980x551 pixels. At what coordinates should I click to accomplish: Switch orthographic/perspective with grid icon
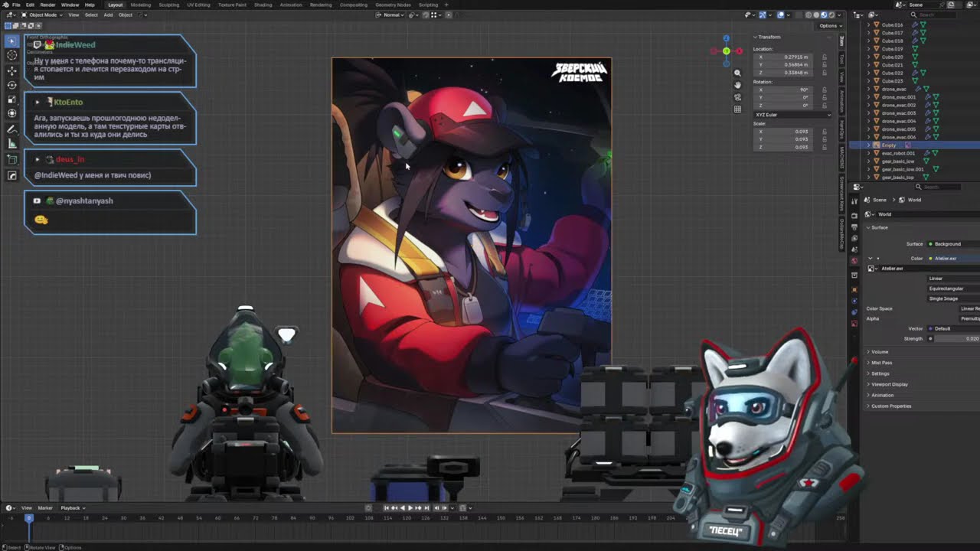737,109
